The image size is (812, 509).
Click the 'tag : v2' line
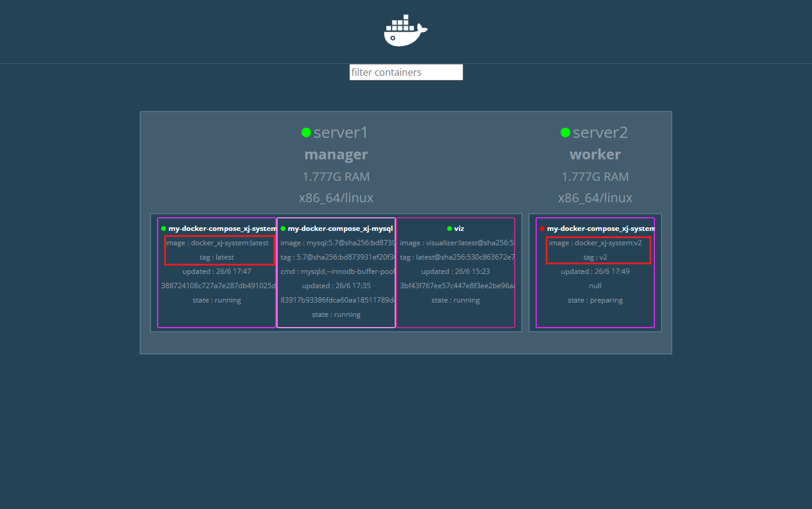tap(595, 257)
